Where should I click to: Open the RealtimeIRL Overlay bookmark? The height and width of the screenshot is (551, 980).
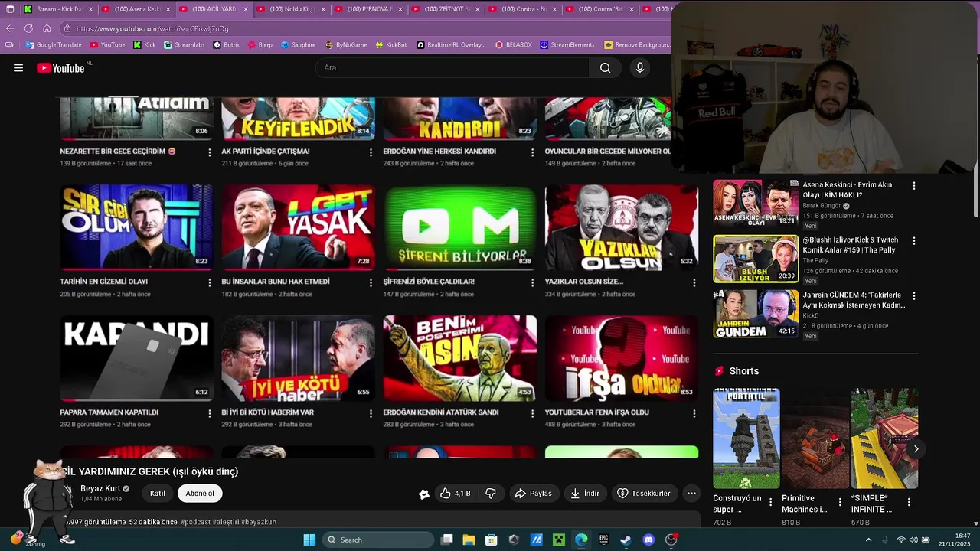pyautogui.click(x=451, y=45)
